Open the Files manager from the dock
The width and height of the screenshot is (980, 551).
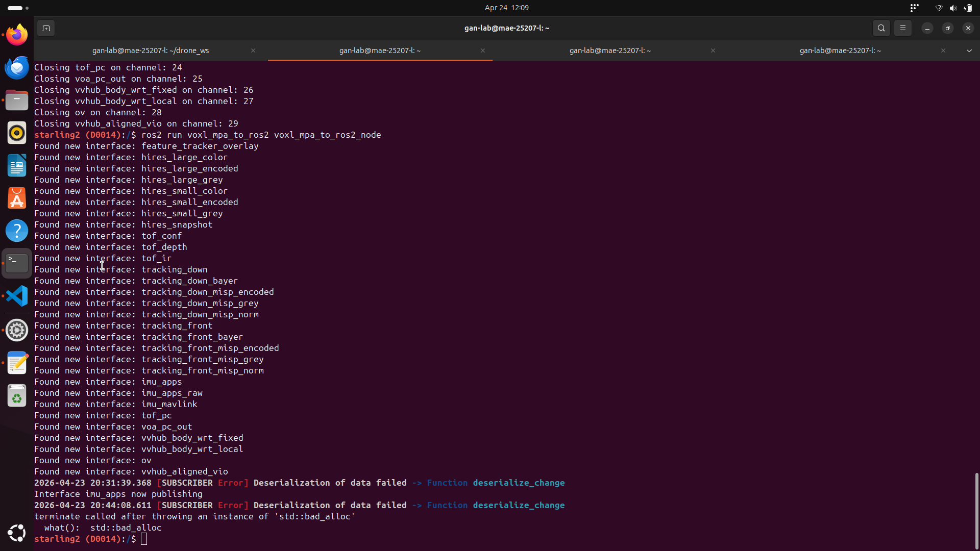pos(17,100)
